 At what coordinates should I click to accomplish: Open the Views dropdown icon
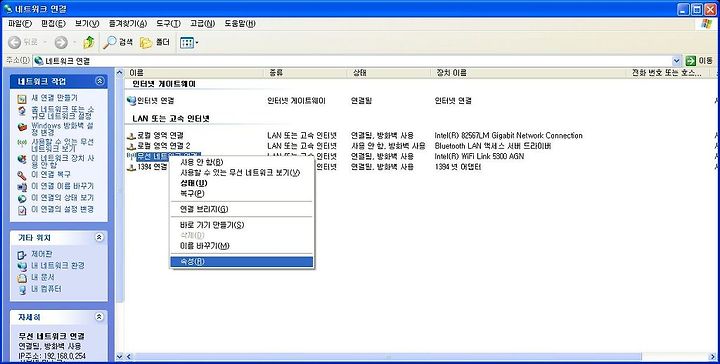click(x=189, y=43)
